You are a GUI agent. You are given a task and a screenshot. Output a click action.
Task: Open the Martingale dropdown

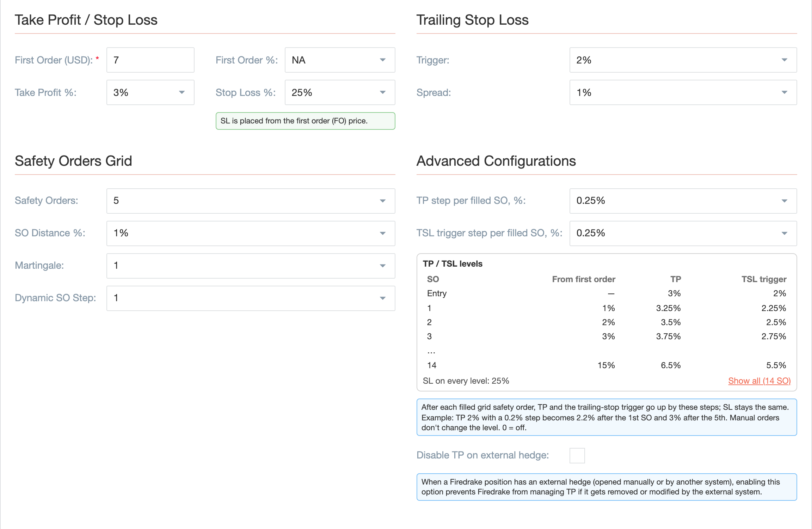point(251,266)
